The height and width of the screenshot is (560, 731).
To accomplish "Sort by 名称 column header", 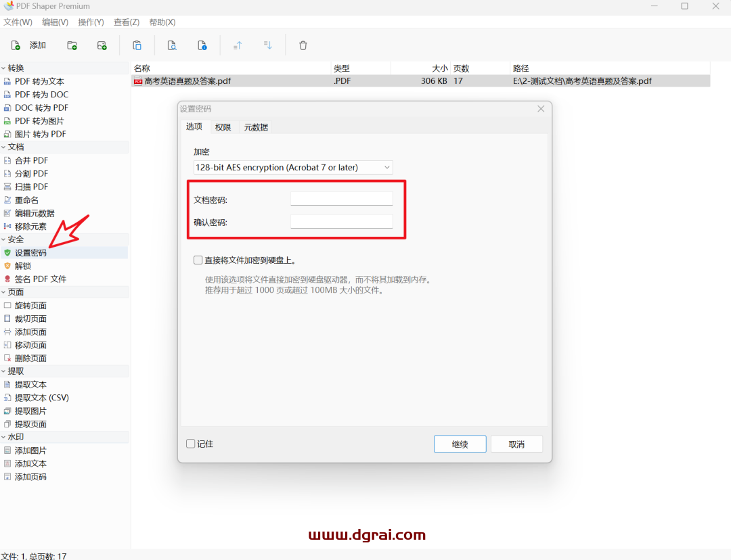I will [231, 68].
